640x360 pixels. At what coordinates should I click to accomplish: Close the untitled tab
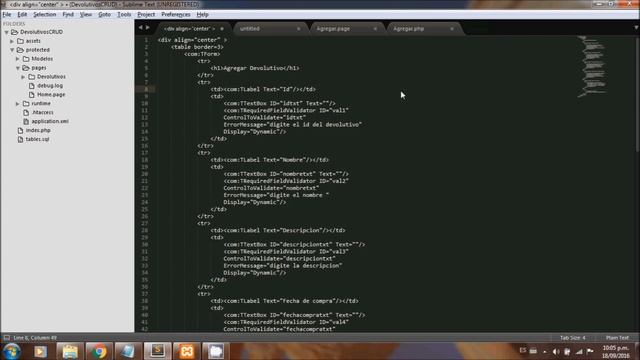298,29
